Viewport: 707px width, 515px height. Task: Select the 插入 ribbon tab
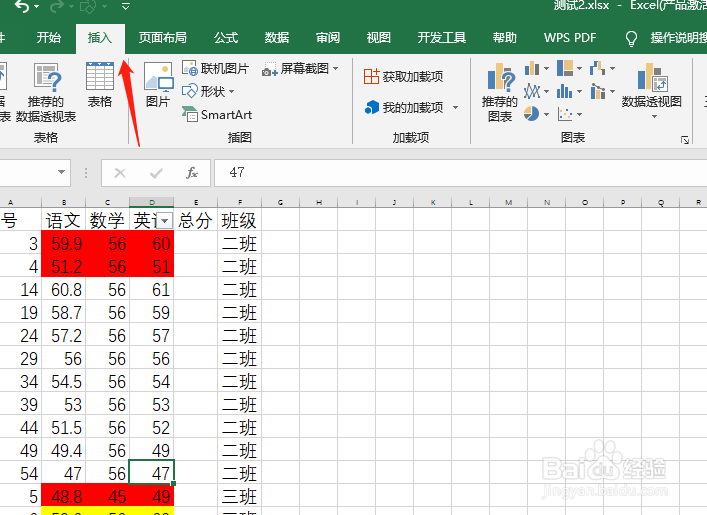[x=100, y=37]
